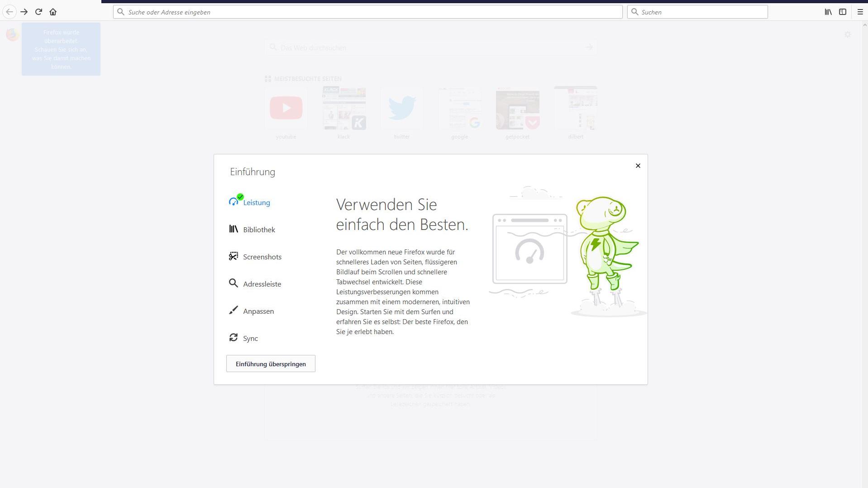Select the Leistung tour step
868x488 pixels.
(256, 202)
